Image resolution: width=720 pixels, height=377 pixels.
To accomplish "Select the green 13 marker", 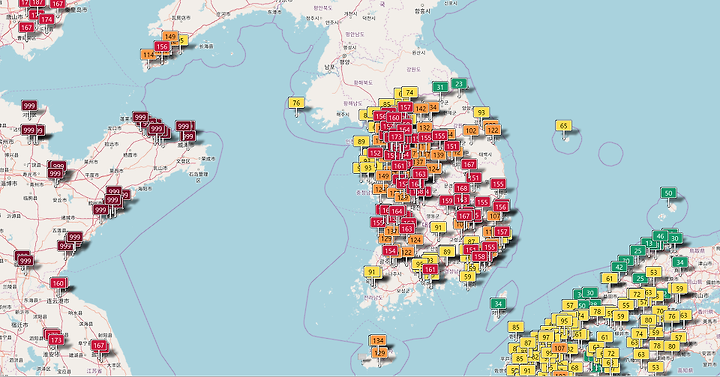I will click(x=648, y=243).
